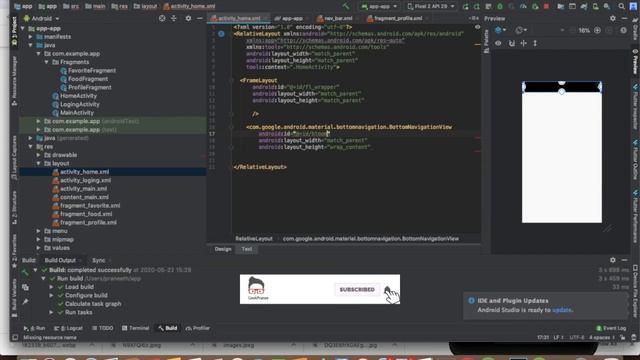Screen dimensions: 640x360
Task: Toggle editor inspection eye at top-right
Action: [477, 27]
